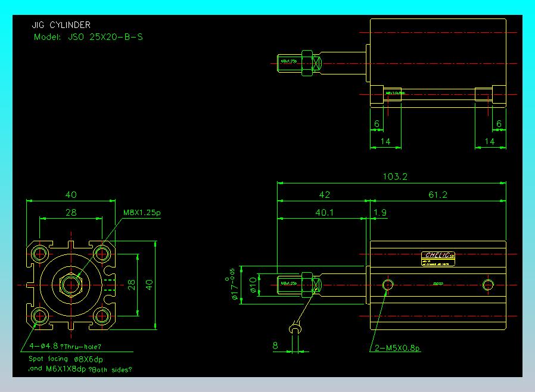Select the 61.2 body length dimension
The height and width of the screenshot is (392, 535).
[x=437, y=194]
